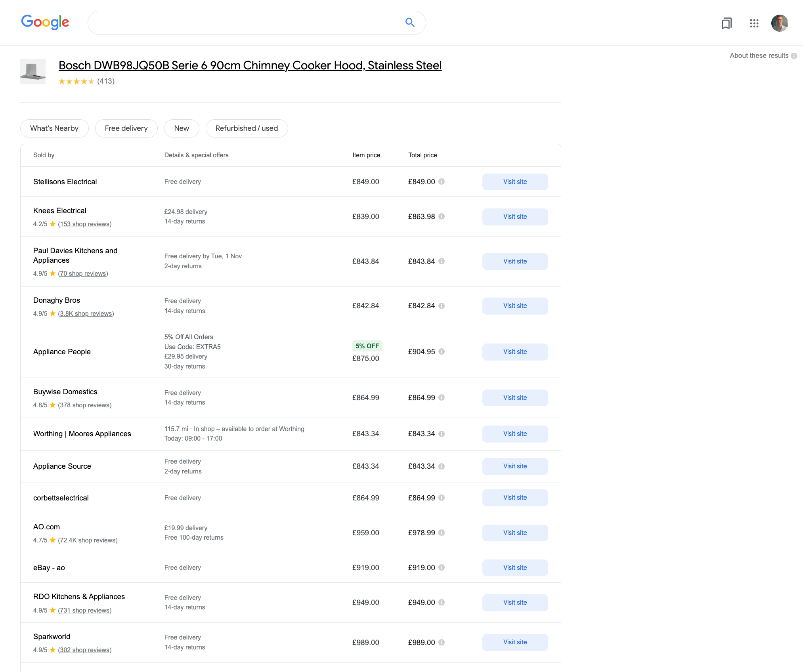Click info icon beside About these results
The width and height of the screenshot is (803, 672).
point(794,56)
